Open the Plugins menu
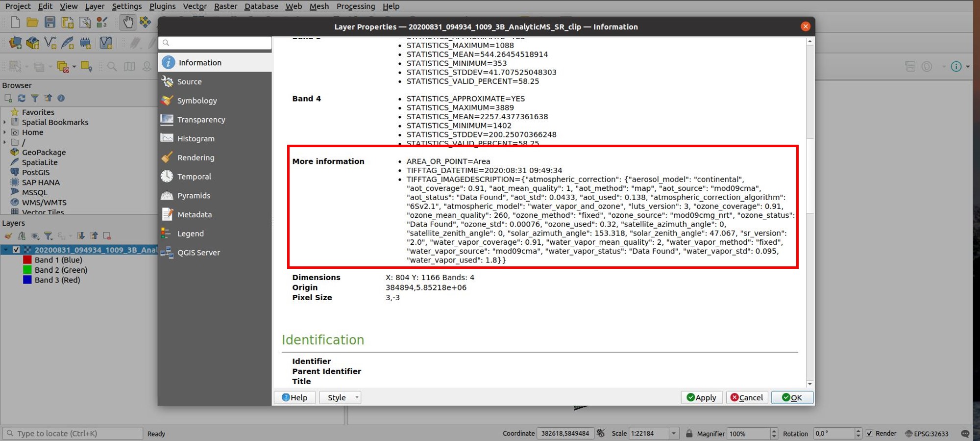This screenshot has width=980, height=441. coord(162,6)
